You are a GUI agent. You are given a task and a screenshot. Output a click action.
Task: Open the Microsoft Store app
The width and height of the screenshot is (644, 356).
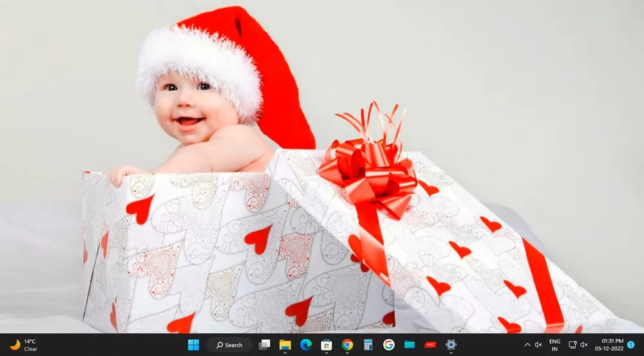point(327,345)
